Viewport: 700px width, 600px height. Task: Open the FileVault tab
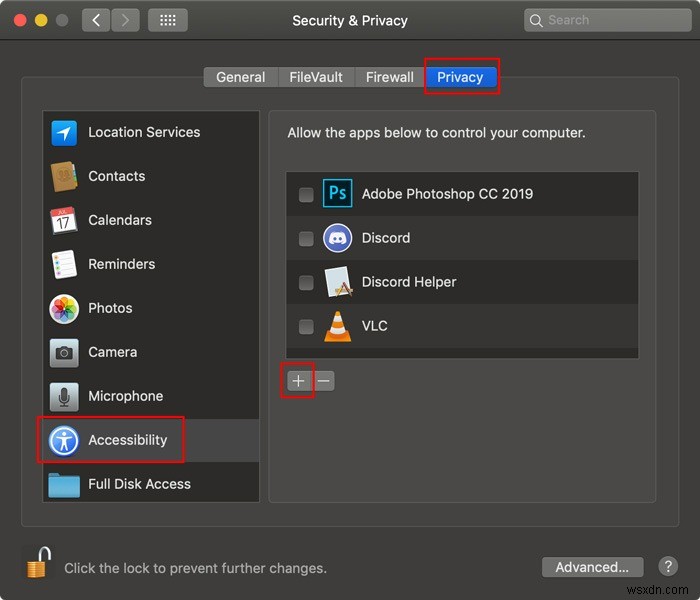(316, 77)
